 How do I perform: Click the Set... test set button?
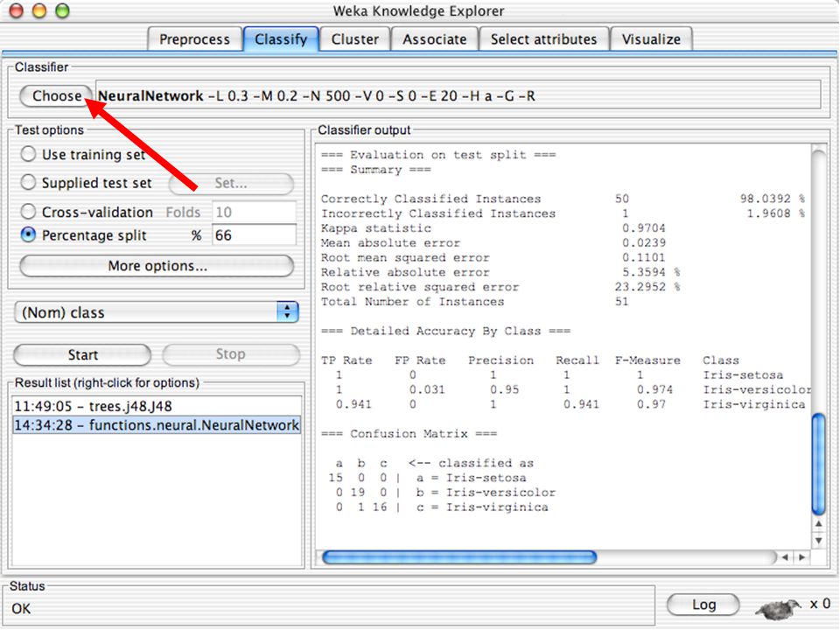231,183
